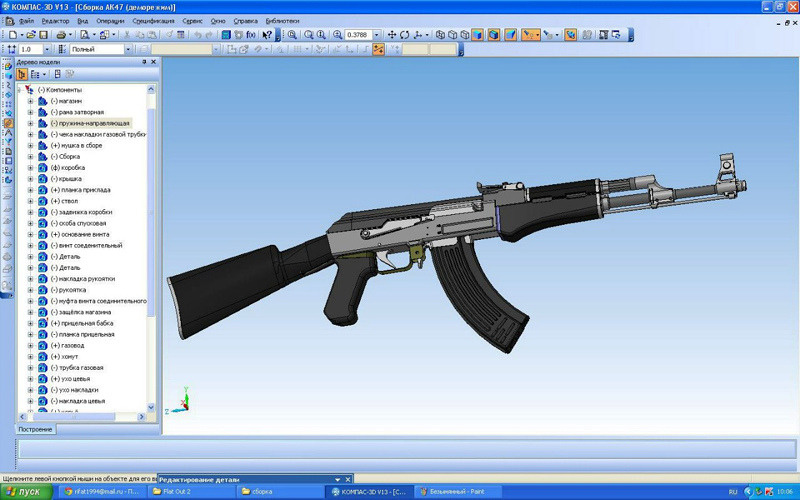Viewport: 800px width, 500px height.
Task: Select thin hidden lines display cube
Action: point(465,35)
